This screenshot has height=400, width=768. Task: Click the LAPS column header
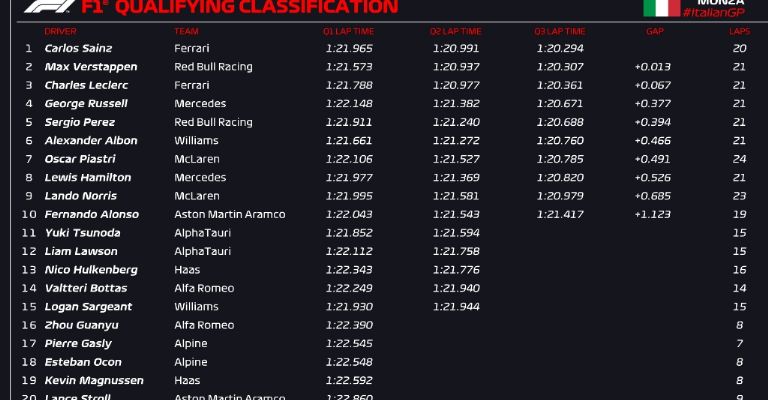click(738, 31)
